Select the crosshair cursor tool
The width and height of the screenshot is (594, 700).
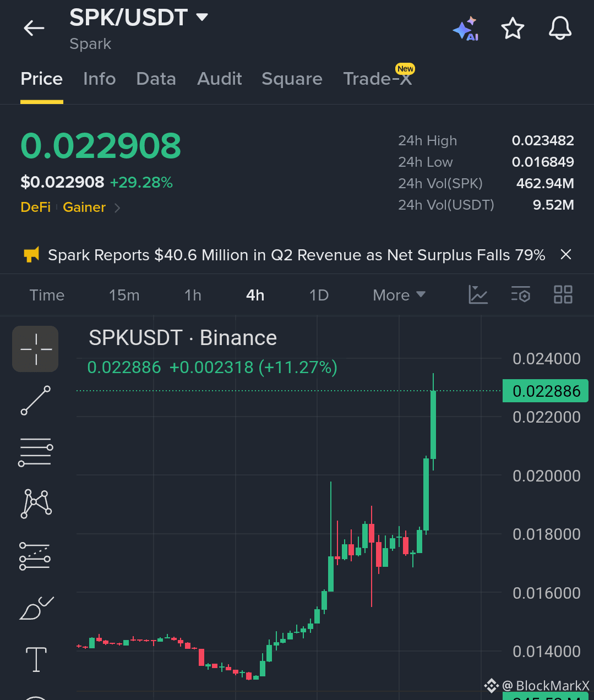(35, 349)
